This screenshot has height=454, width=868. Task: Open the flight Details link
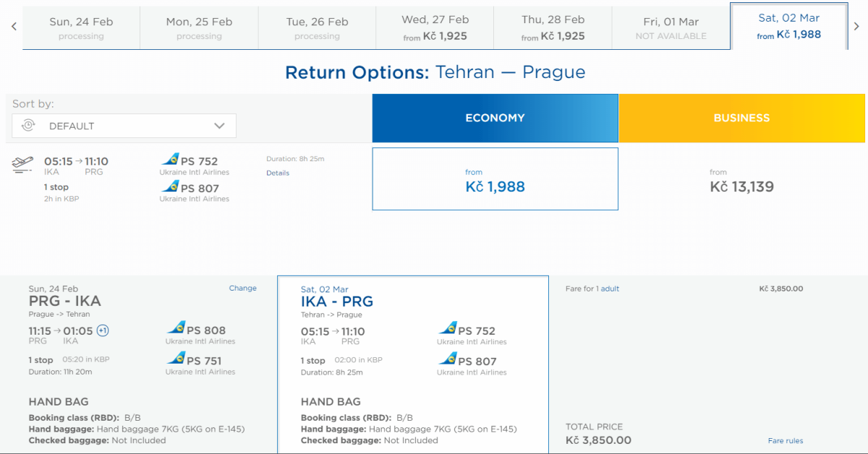278,174
